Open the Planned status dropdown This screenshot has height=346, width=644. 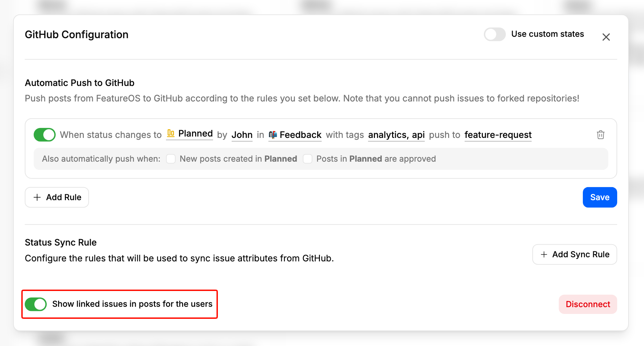point(190,134)
